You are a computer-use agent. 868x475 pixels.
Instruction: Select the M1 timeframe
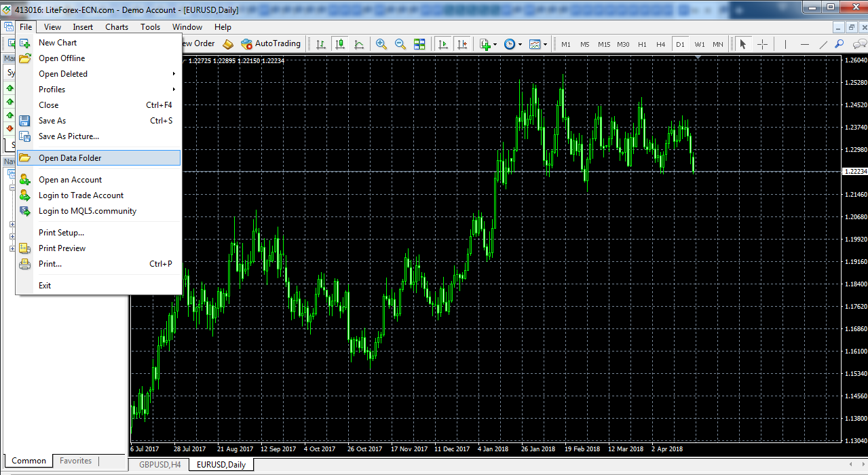coord(566,44)
